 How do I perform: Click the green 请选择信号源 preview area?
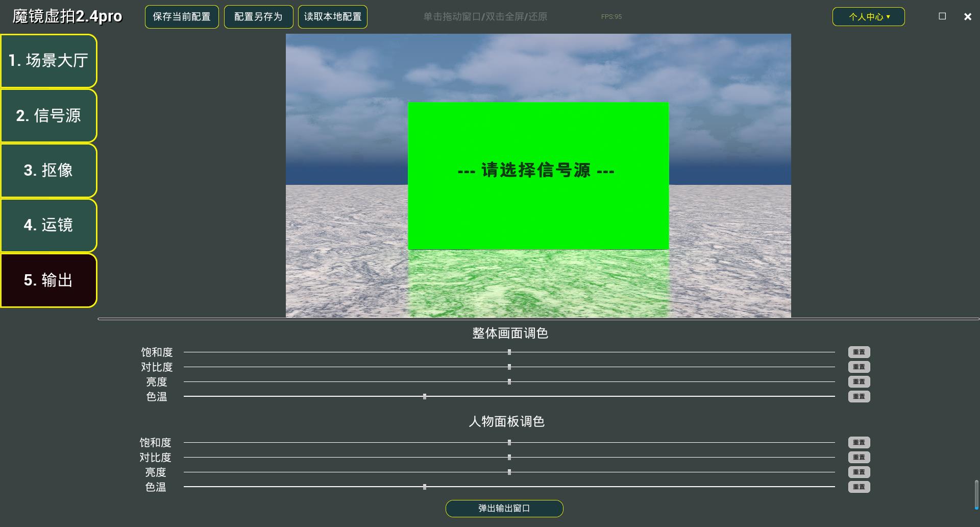[537, 176]
